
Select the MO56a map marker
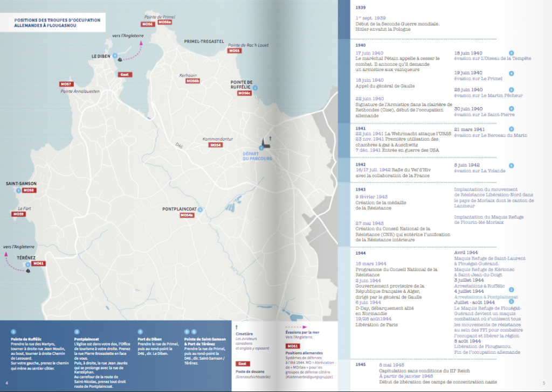[x=164, y=22]
